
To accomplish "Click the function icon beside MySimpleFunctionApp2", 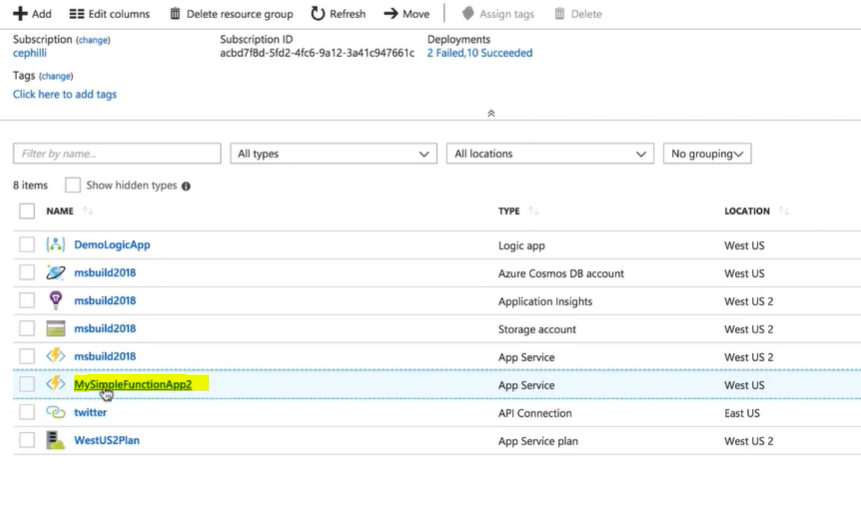I will (55, 384).
